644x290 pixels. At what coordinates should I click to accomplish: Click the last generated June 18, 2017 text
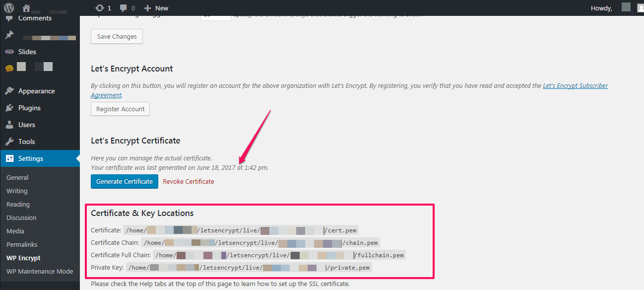point(180,167)
